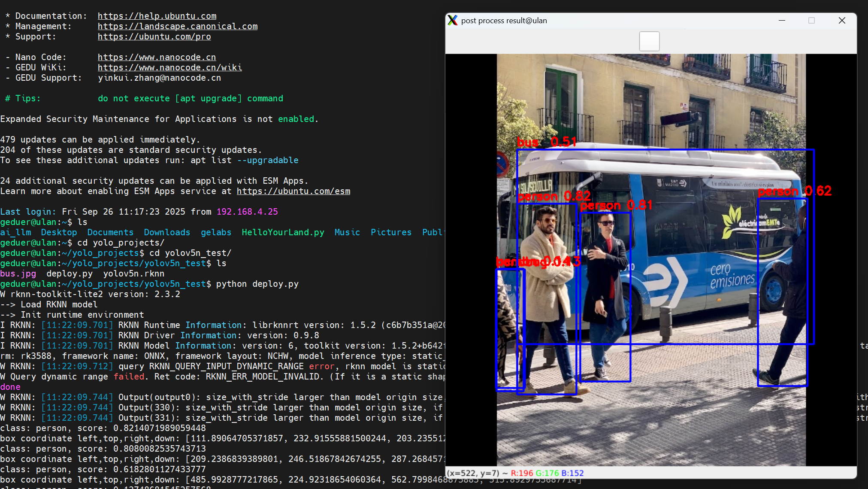The width and height of the screenshot is (868, 489).
Task: Click the X11 icon in window title bar
Action: click(x=452, y=20)
